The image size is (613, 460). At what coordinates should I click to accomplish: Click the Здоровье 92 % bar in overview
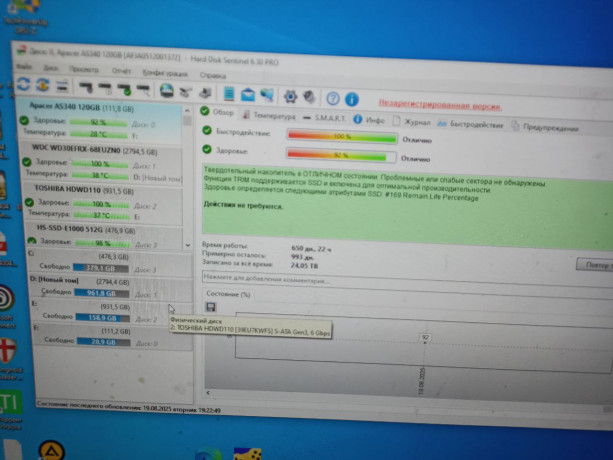coord(341,155)
